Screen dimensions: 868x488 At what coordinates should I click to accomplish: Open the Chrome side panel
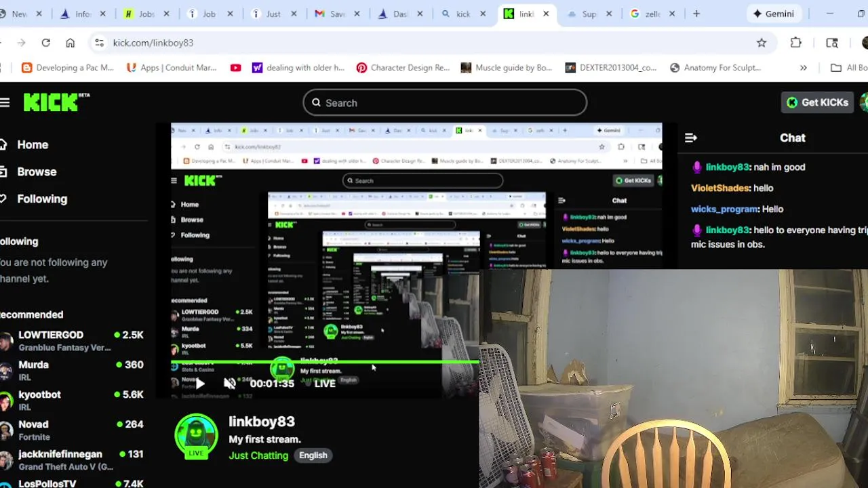point(832,43)
